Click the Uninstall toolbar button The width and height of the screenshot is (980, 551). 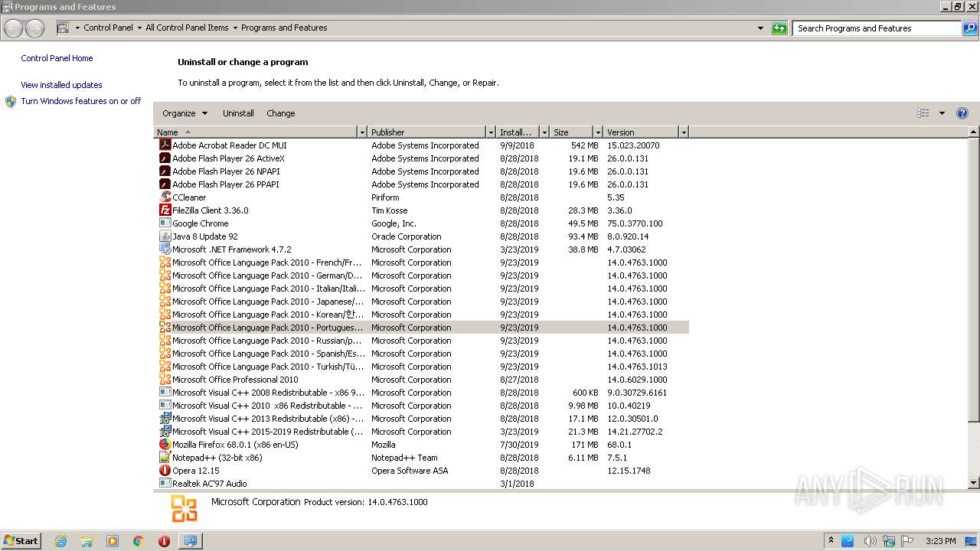238,113
